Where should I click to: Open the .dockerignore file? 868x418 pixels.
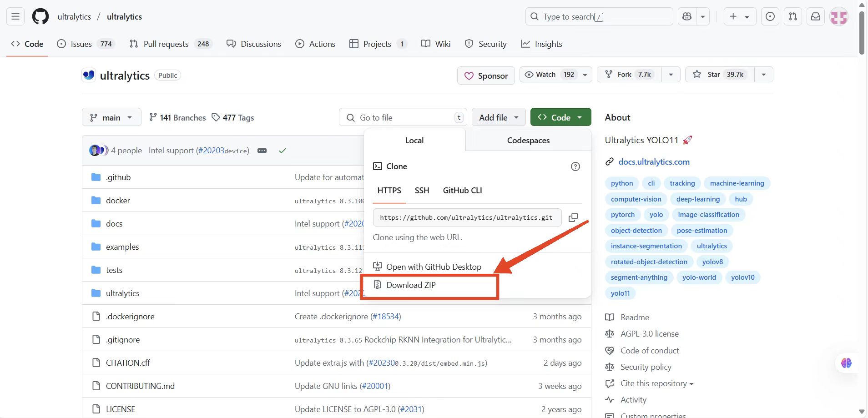click(x=130, y=317)
